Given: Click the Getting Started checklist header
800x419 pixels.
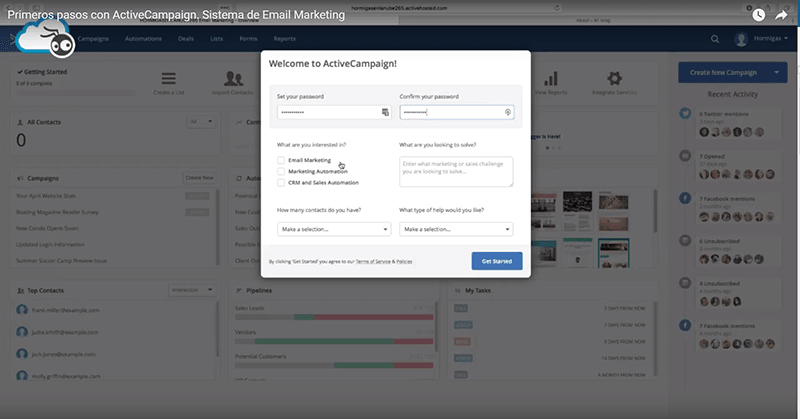Looking at the screenshot, I should (x=42, y=72).
